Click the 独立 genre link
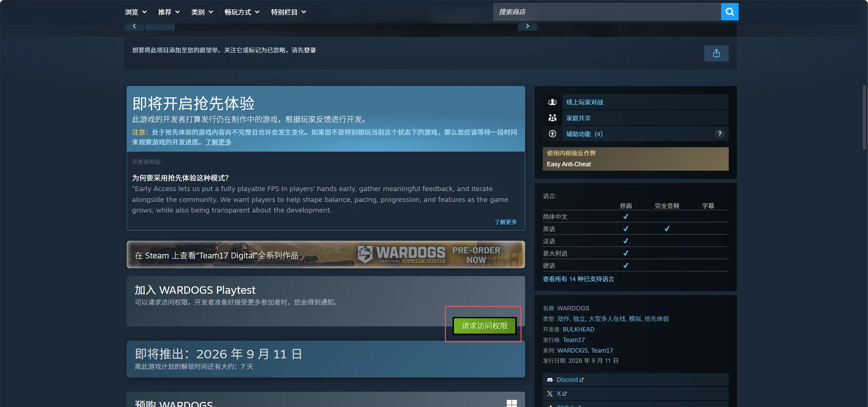The image size is (868, 407). (579, 319)
